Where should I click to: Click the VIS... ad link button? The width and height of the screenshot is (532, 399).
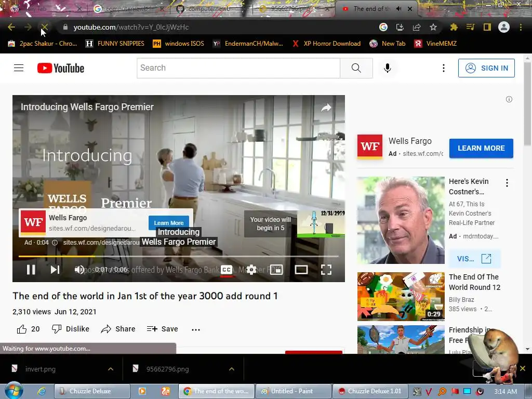474,259
